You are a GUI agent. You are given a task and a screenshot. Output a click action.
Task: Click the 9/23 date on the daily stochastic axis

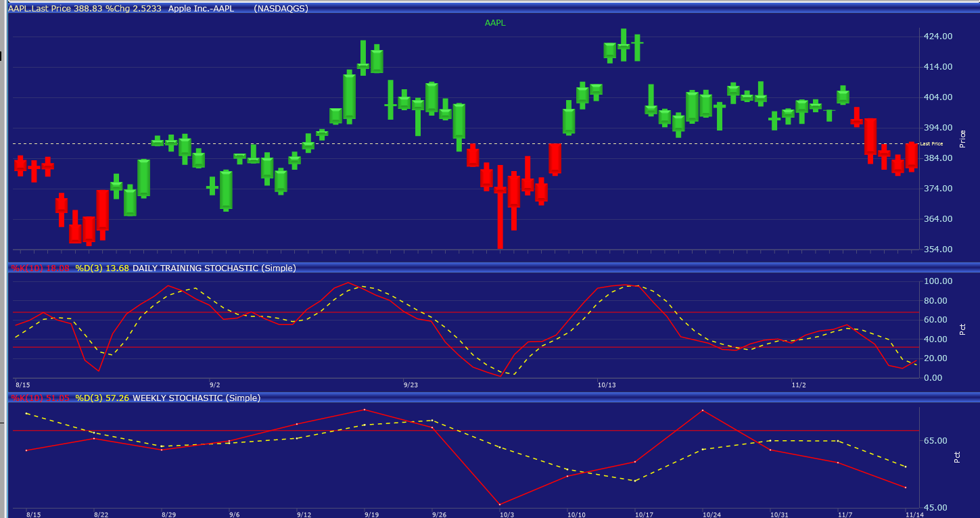point(411,385)
